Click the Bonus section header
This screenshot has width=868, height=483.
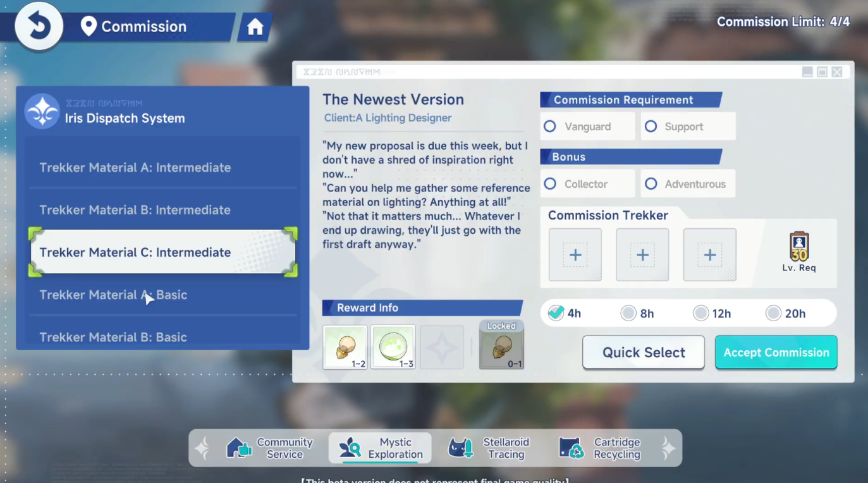(631, 157)
